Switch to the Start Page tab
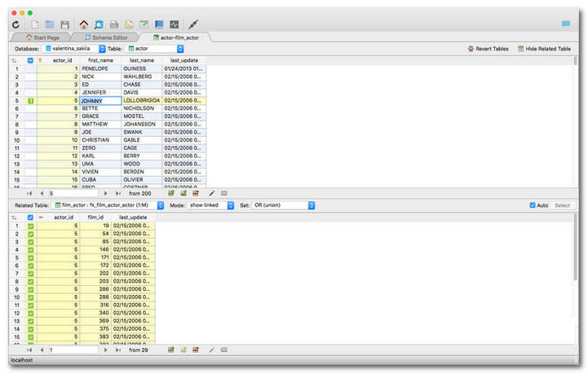588x374 pixels. tap(42, 37)
